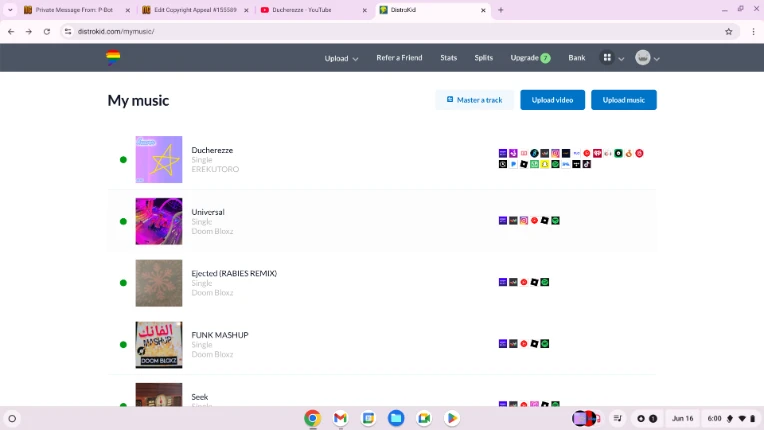Reload the page in Chrome
This screenshot has height=430, width=764.
tap(47, 31)
